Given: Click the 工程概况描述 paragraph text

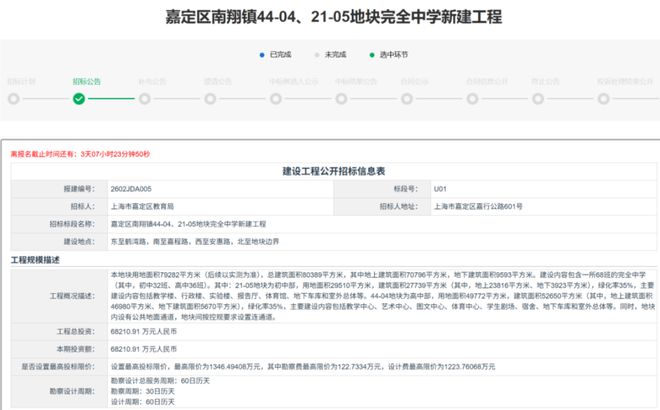Looking at the screenshot, I should (383, 296).
